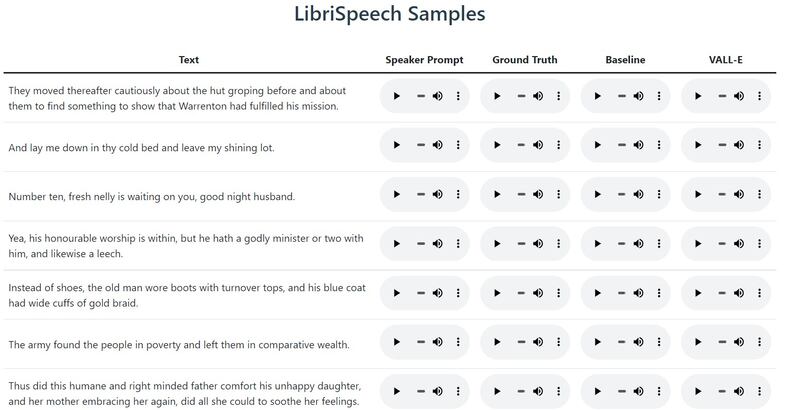800x410 pixels.
Task: Click the Speaker Prompt column header
Action: [424, 60]
